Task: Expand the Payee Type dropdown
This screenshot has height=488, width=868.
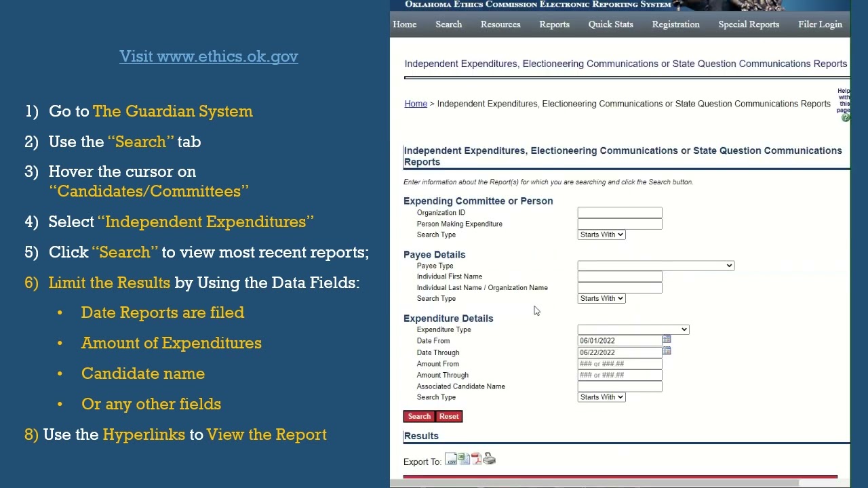Action: tap(656, 266)
